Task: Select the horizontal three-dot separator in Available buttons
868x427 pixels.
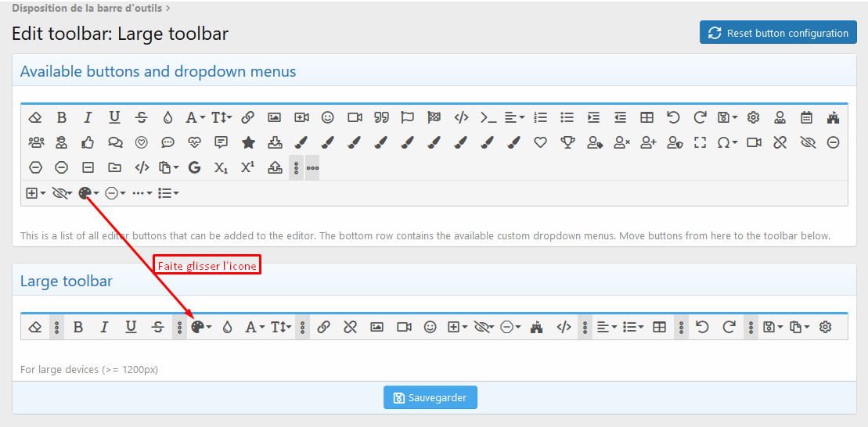Action: tap(312, 167)
